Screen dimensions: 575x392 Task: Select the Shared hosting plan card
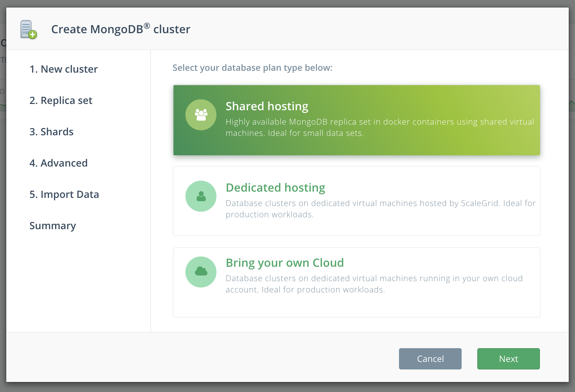tap(357, 120)
